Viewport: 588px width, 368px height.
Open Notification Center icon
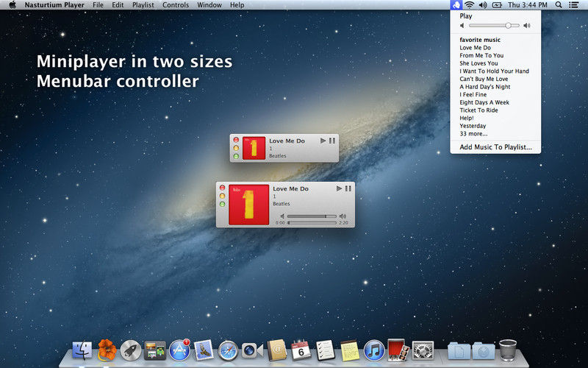click(573, 5)
